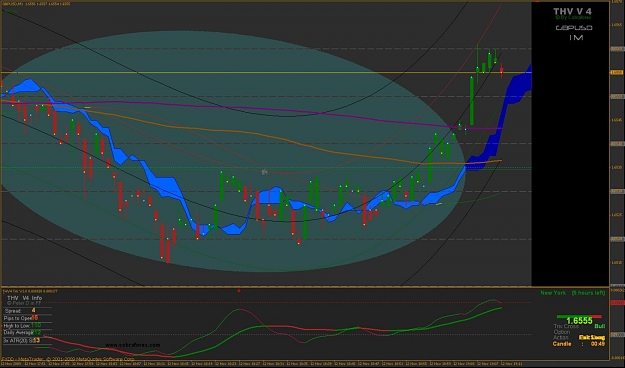The image size is (625, 368).
Task: Click the hours left countdown text
Action: (x=588, y=293)
